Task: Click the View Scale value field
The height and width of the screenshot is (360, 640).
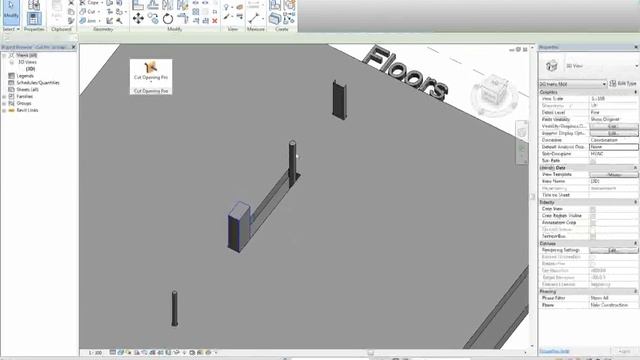Action: (613, 99)
